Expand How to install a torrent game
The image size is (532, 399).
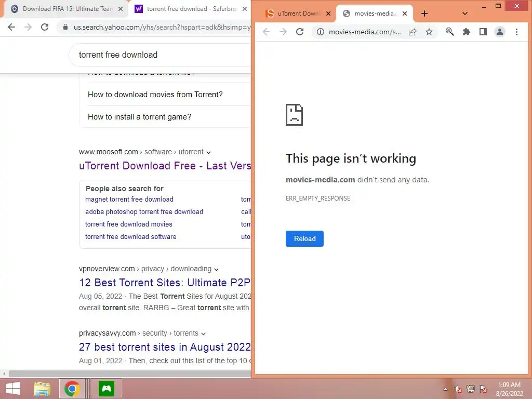click(139, 117)
